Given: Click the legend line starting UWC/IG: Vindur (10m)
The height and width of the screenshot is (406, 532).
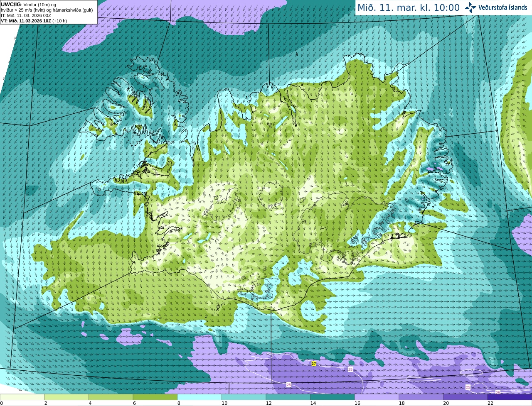Looking at the screenshot, I should tap(29, 5).
